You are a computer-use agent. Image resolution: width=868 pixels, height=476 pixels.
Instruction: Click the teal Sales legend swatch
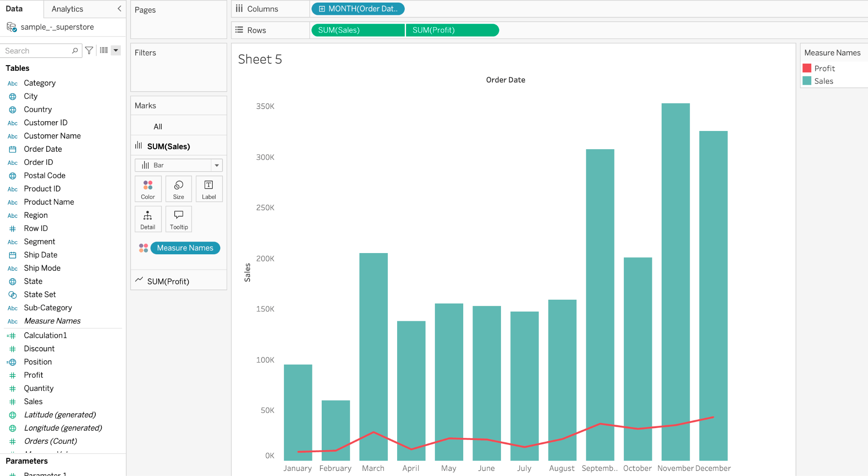coord(807,81)
